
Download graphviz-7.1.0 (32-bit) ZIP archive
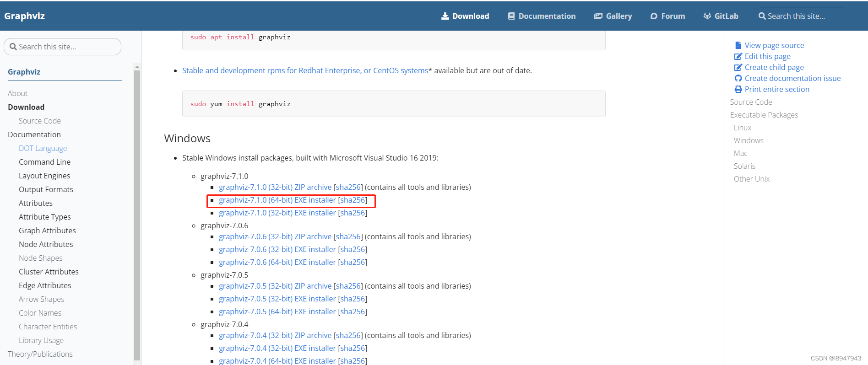pyautogui.click(x=275, y=187)
